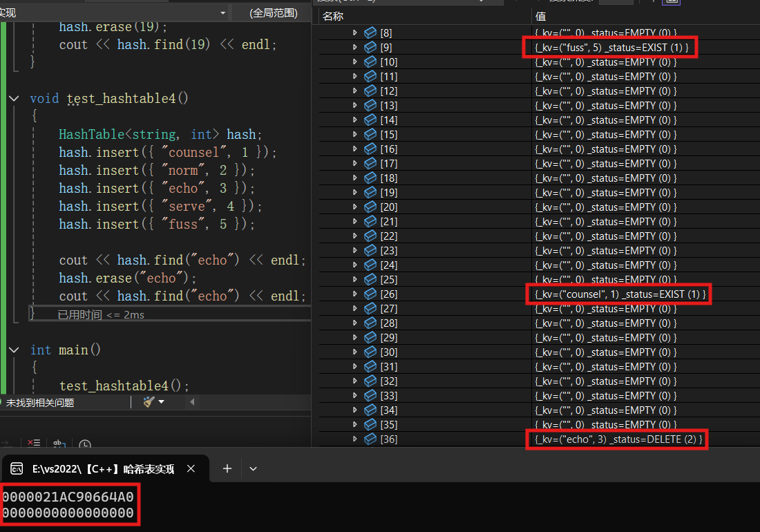This screenshot has width=760, height=532.
Task: Click the broom code cleanup icon
Action: coord(149,401)
